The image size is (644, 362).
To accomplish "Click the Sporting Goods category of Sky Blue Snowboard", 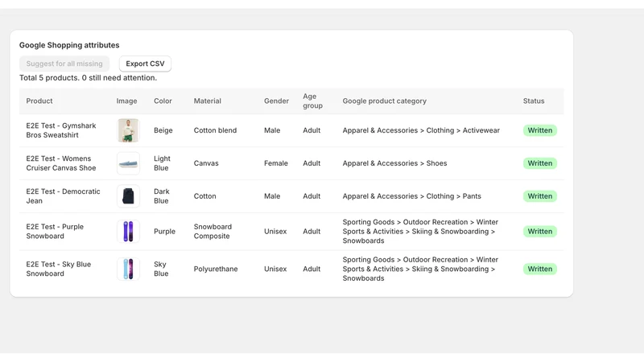I will pyautogui.click(x=420, y=269).
